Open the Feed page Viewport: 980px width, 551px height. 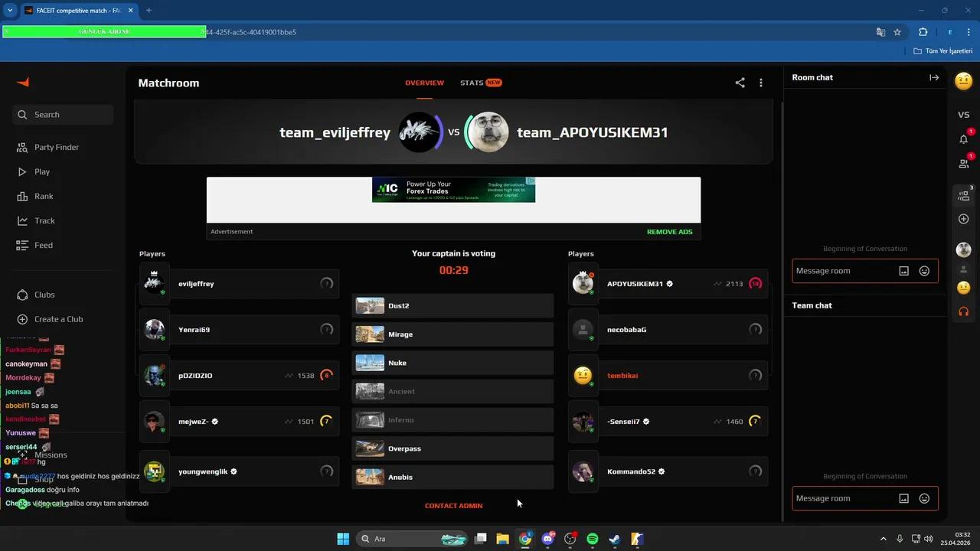(x=44, y=245)
